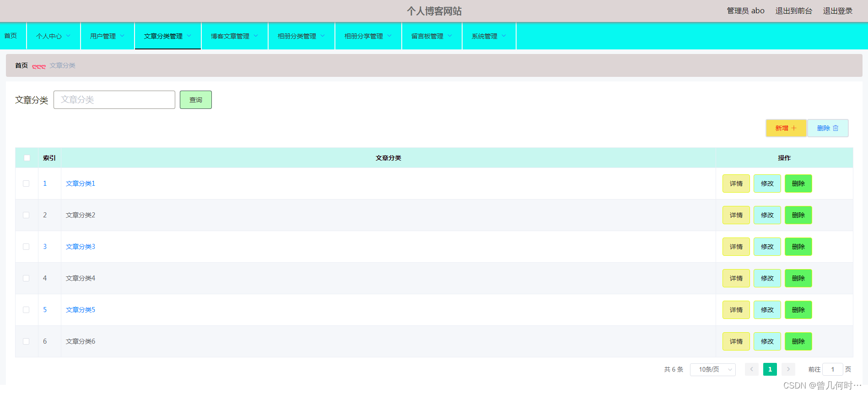Click 删除 for 文章分类4
Image resolution: width=868 pixels, height=394 pixels.
(798, 278)
